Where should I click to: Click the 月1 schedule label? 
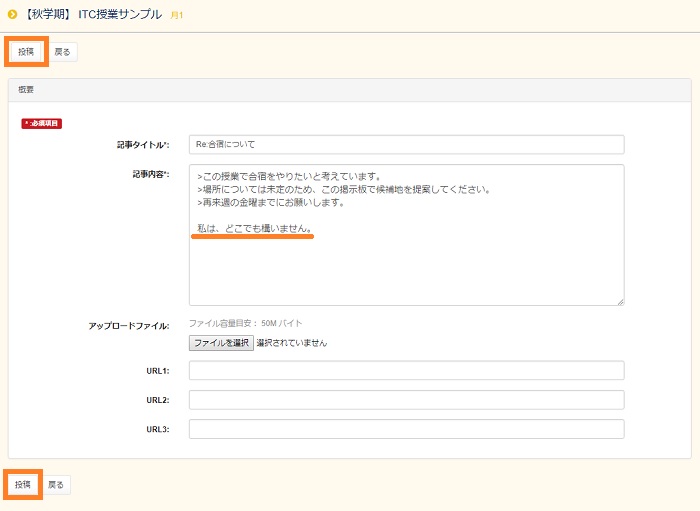coord(176,16)
